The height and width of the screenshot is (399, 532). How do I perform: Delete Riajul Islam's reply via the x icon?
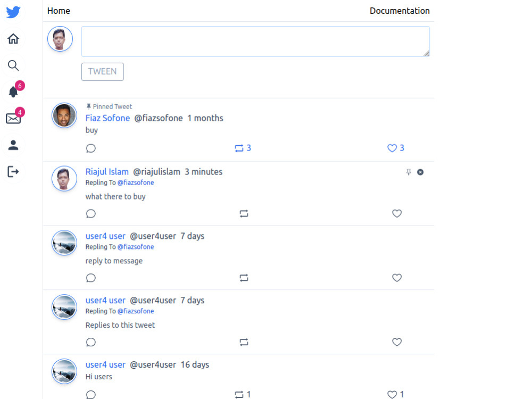tap(420, 172)
